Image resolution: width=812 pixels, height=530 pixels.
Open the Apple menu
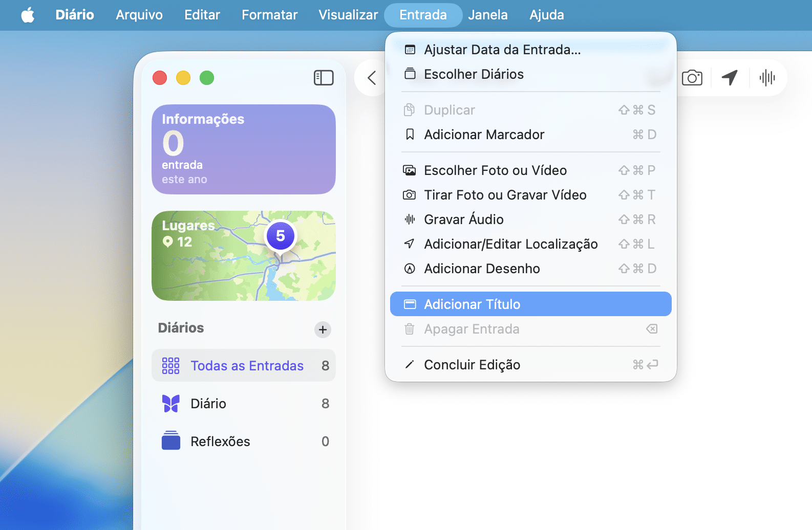coord(28,15)
